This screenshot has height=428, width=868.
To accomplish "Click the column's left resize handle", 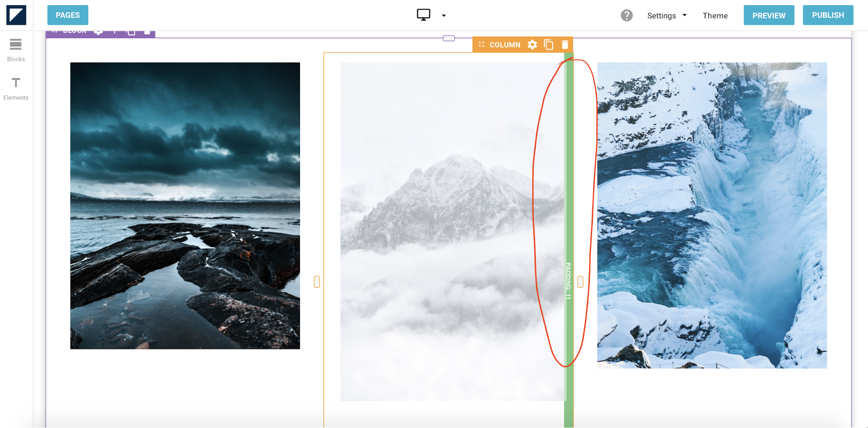I will coord(317,282).
